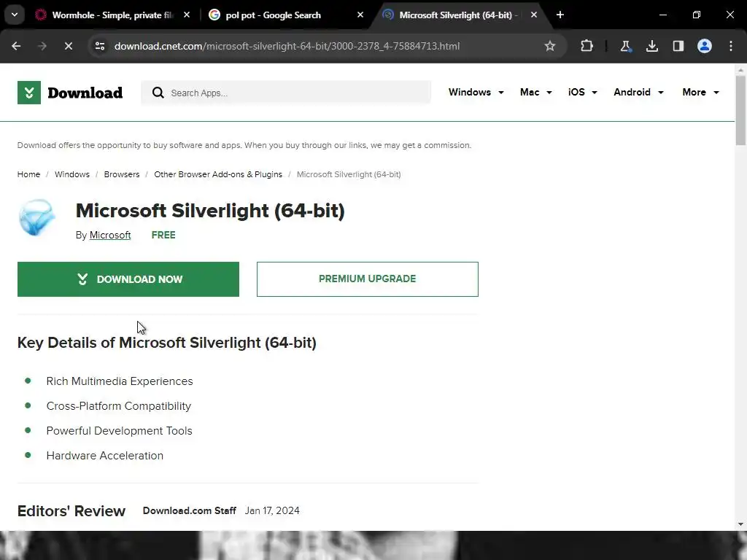
Task: Click Rich Multimedia Experiences text
Action: [120, 381]
